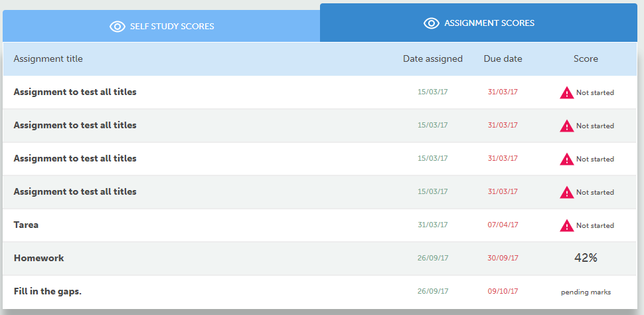
Task: Click the 'Due date' column header
Action: pos(503,58)
